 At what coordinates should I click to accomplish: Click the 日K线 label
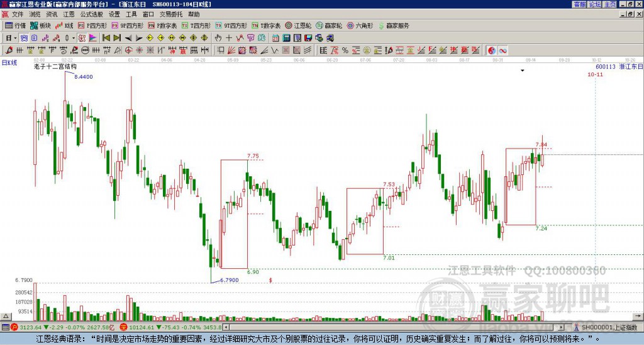coord(9,63)
